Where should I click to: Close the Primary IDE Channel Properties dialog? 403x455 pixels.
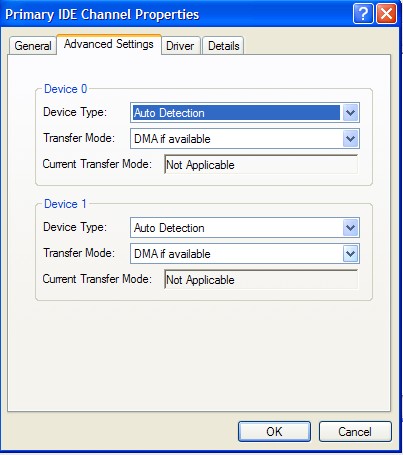click(386, 14)
